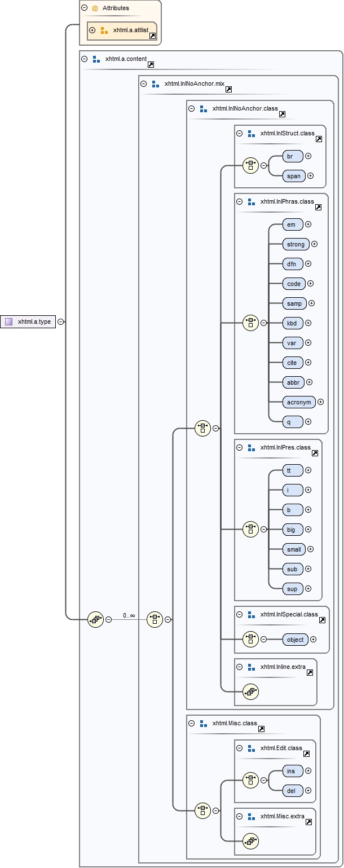344x868 pixels.
Task: Select the br element node
Action: [x=293, y=156]
